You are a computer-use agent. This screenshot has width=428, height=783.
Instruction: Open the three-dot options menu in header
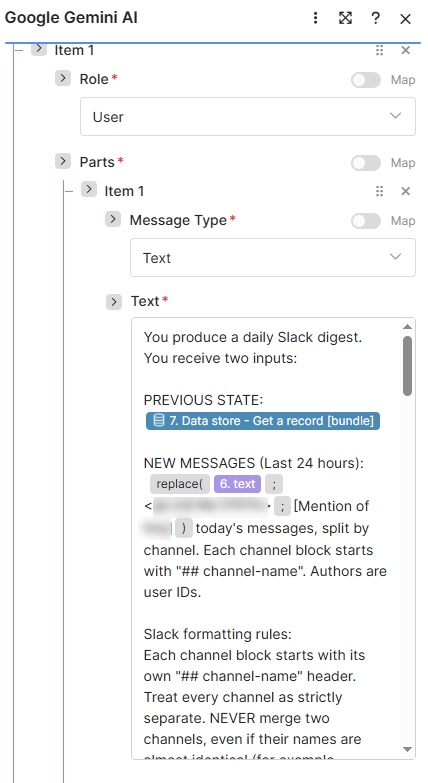[315, 18]
